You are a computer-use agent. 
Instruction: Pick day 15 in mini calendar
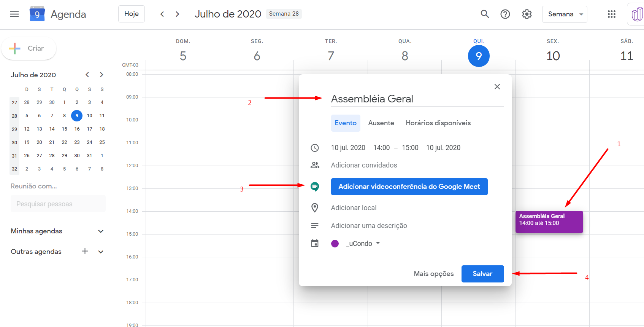[x=65, y=129]
